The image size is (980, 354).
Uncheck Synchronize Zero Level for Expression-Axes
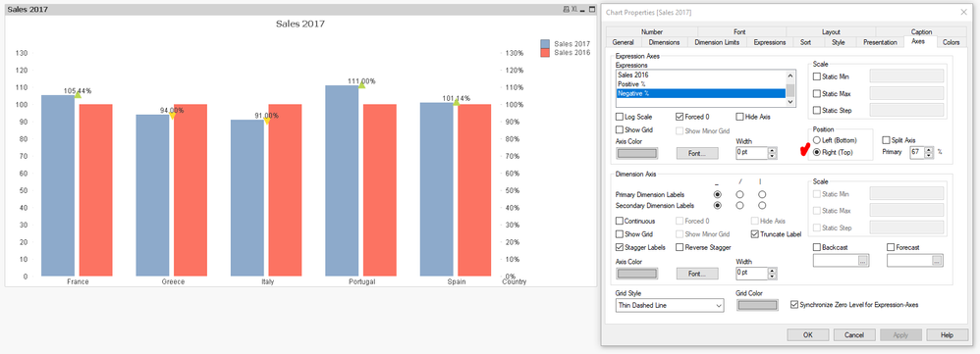tap(794, 305)
